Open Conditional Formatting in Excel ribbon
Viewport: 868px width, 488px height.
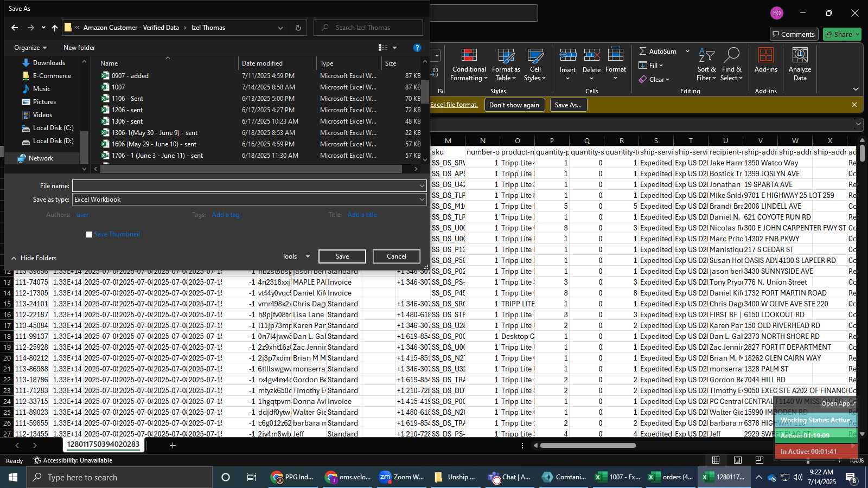tap(469, 65)
